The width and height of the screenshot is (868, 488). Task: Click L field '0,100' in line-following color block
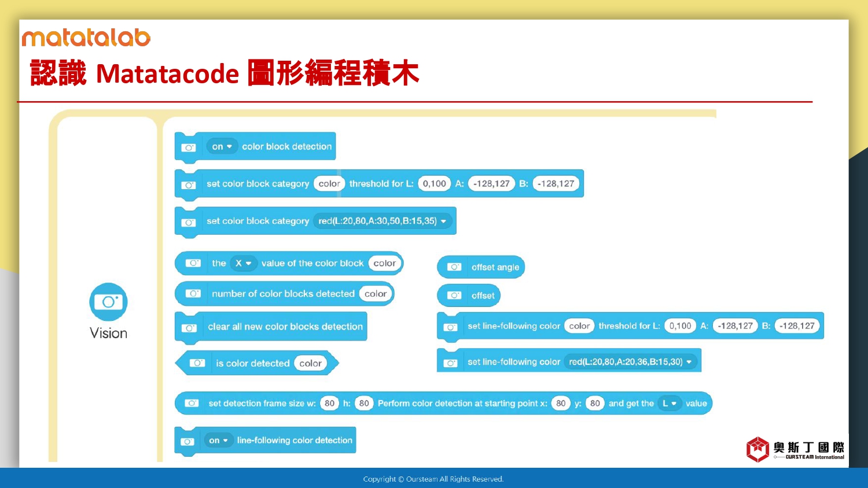click(x=681, y=326)
